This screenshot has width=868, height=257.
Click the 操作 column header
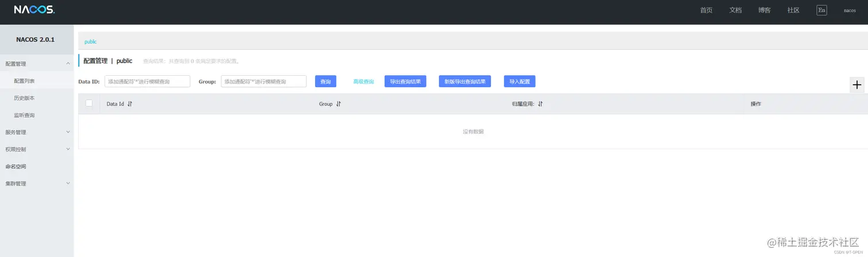[755, 104]
